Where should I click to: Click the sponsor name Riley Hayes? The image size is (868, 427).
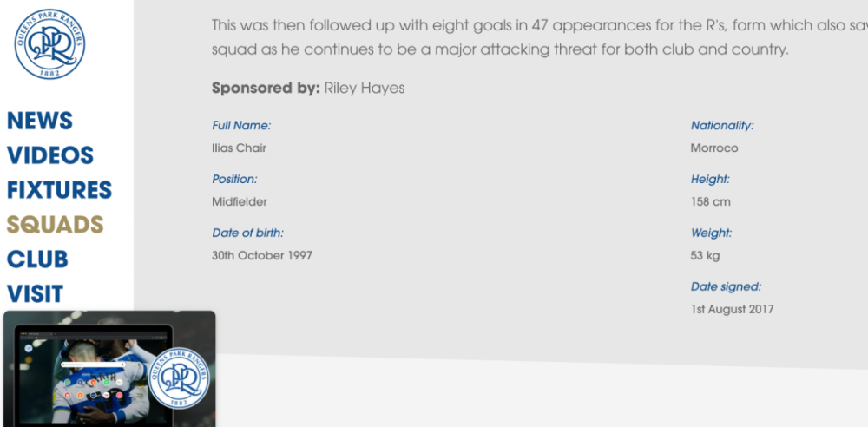tap(365, 88)
